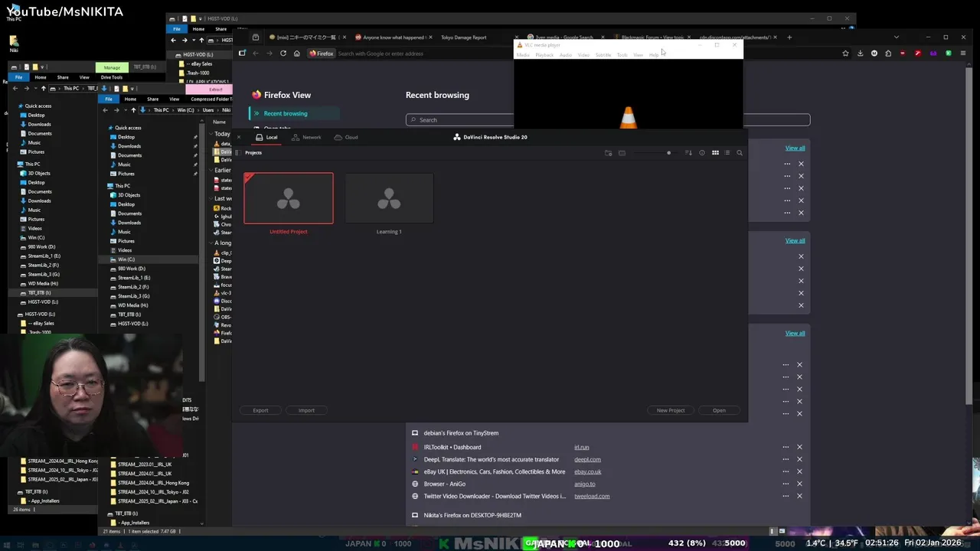Viewport: 980px width, 551px height.
Task: Click the Export button in Project Manager
Action: pos(260,410)
